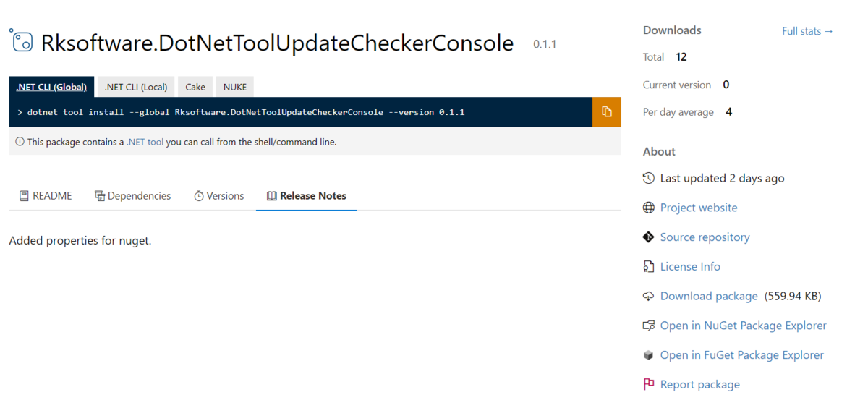868x408 pixels.
Task: Click the red Report package flag icon
Action: [649, 384]
